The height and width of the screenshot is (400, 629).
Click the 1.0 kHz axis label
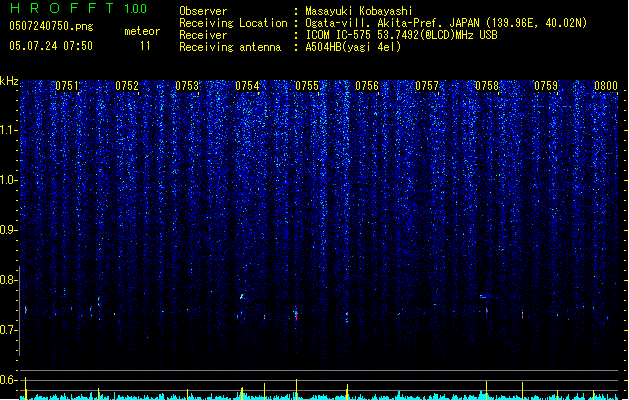[x=8, y=180]
